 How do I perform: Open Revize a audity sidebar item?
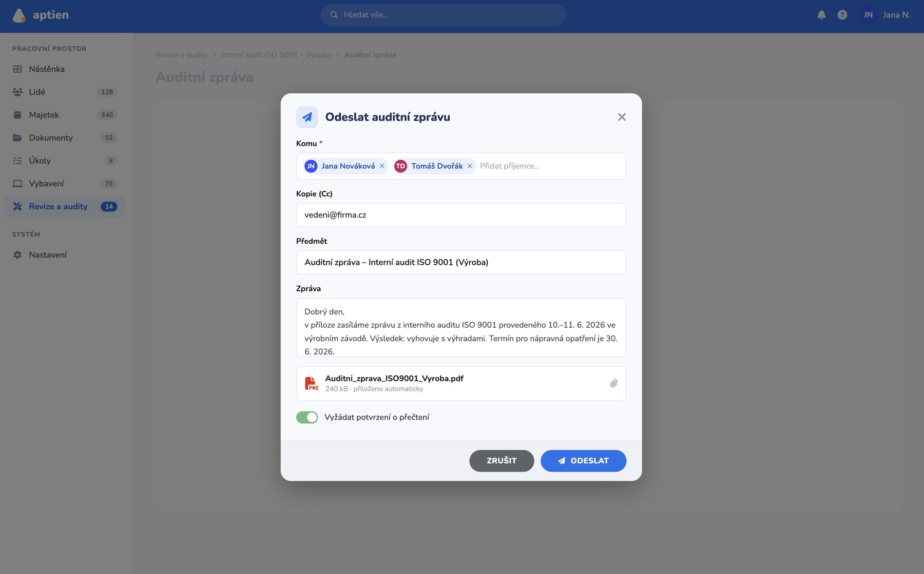click(x=65, y=207)
